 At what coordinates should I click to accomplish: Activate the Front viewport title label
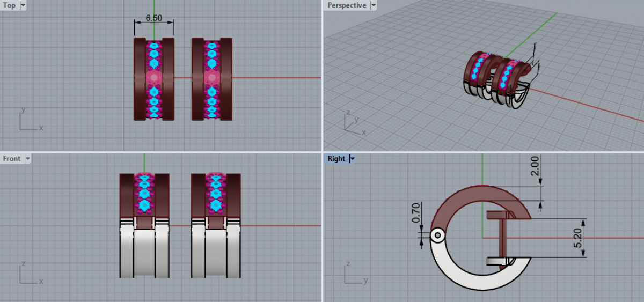[12, 159]
